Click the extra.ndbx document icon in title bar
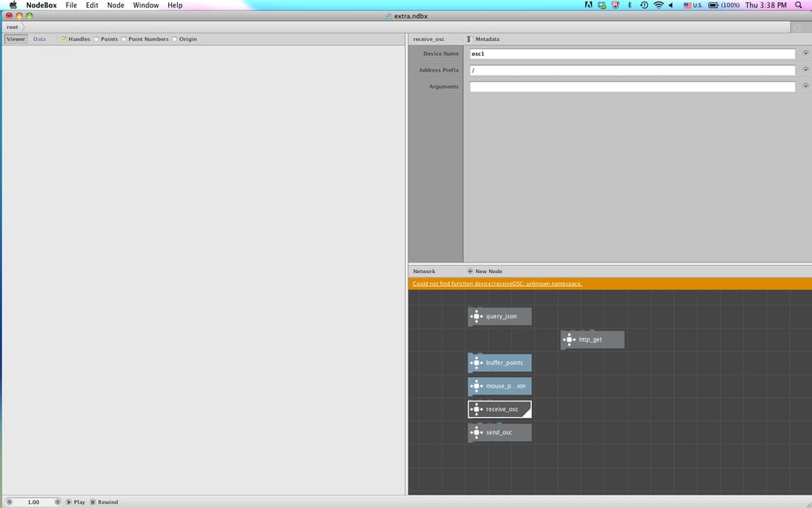Viewport: 812px width, 508px height. pyautogui.click(x=389, y=16)
